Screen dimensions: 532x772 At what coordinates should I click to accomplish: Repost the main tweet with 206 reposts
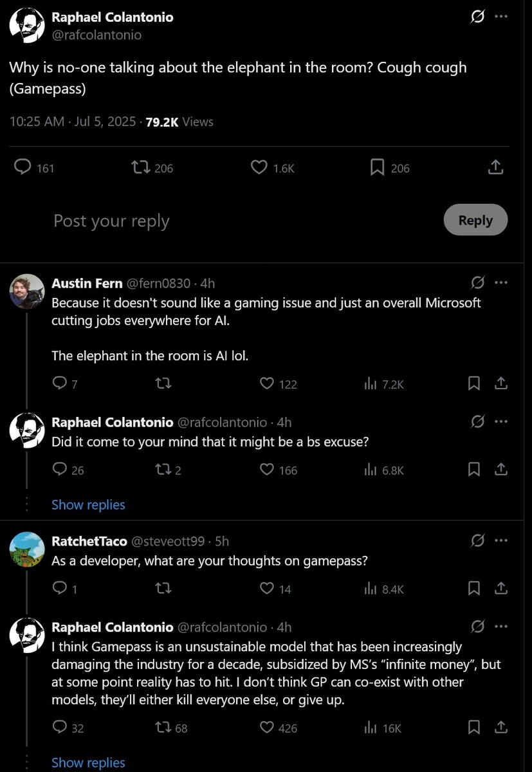tap(140, 168)
